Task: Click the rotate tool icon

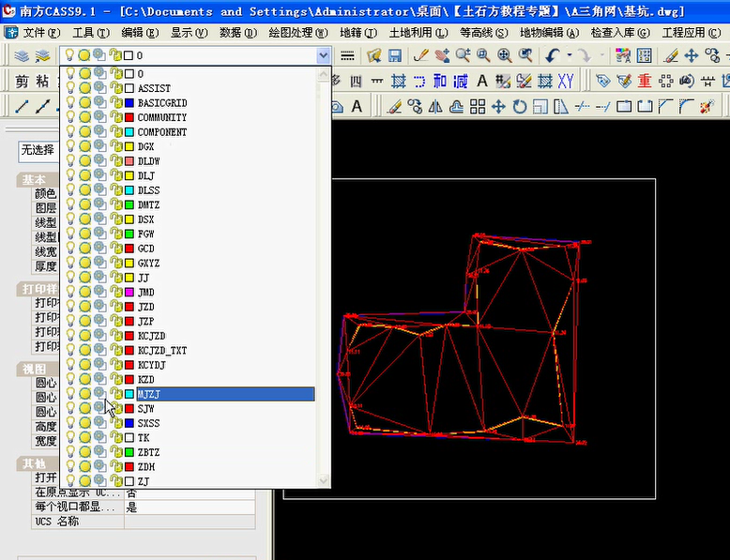Action: (520, 107)
